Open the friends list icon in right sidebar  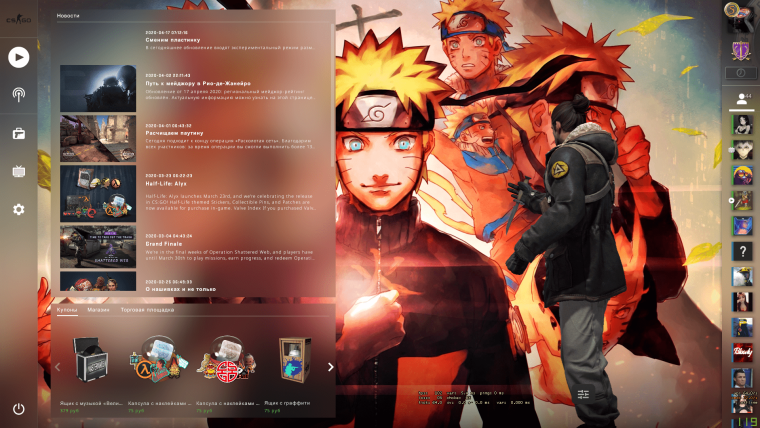(x=742, y=98)
